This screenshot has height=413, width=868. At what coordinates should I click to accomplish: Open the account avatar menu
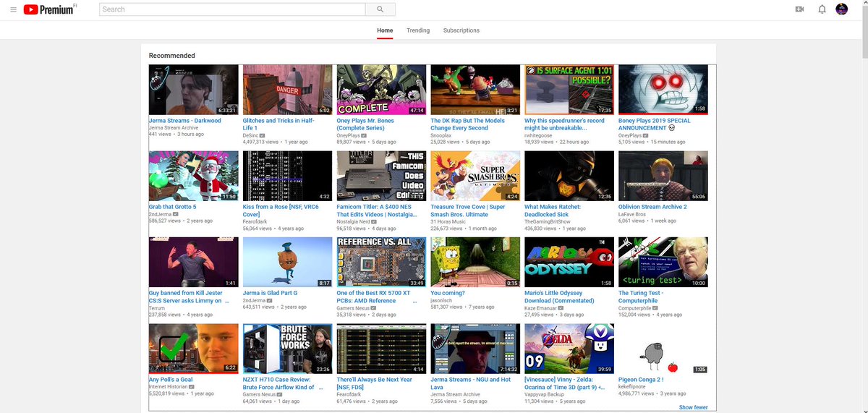pyautogui.click(x=842, y=9)
